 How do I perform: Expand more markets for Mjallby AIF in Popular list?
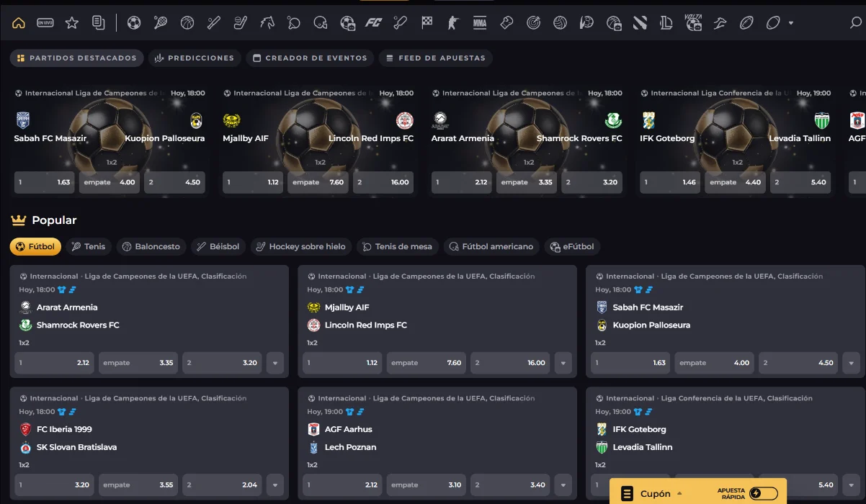(x=563, y=363)
